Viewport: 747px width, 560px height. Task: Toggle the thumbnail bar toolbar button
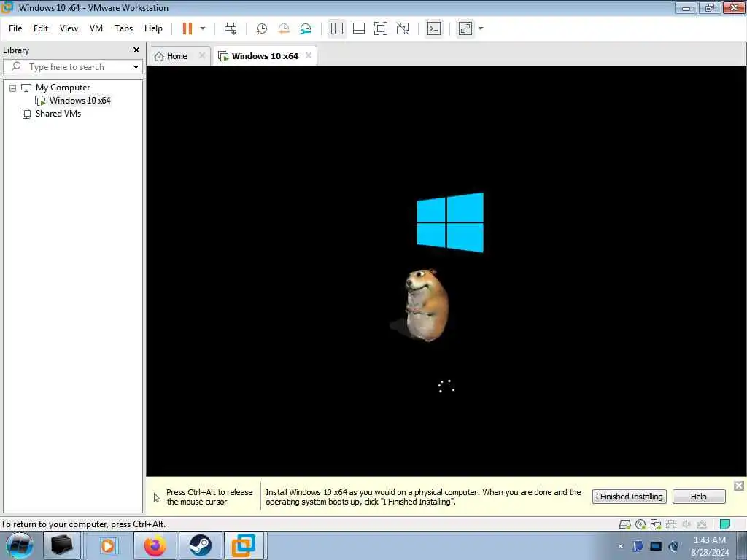point(359,28)
